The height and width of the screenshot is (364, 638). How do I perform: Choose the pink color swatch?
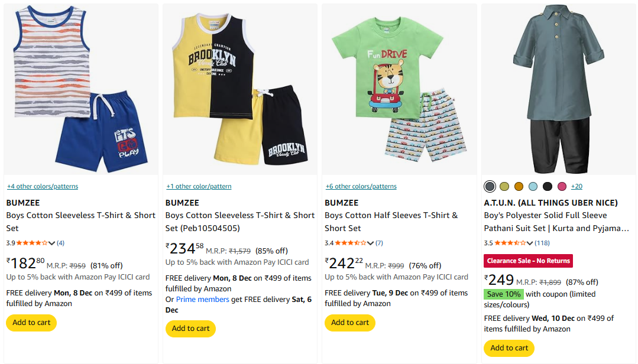click(562, 187)
